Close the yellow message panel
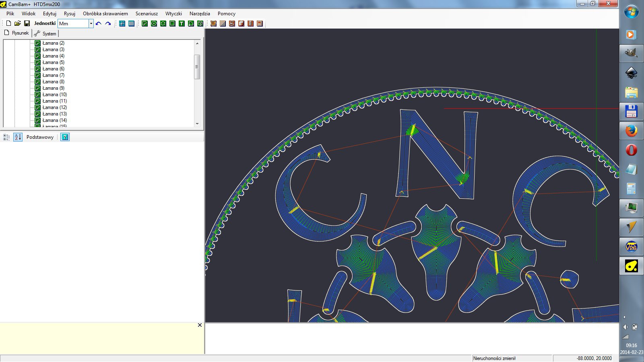 tap(200, 325)
